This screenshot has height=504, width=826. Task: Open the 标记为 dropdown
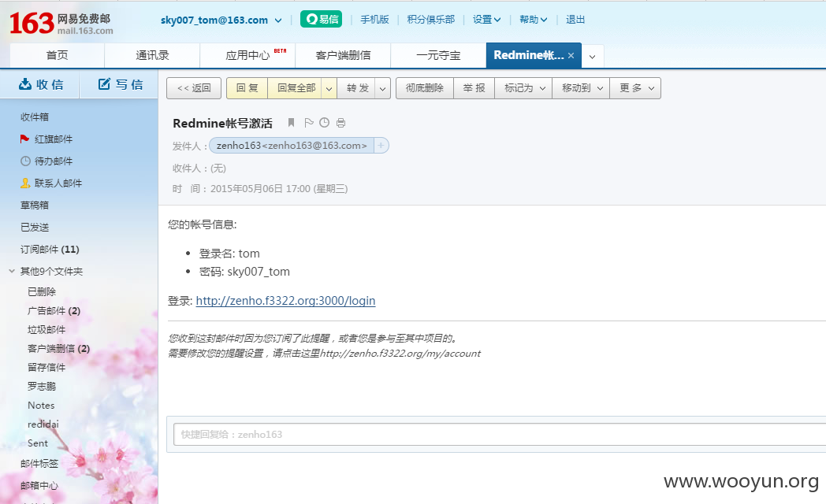523,88
